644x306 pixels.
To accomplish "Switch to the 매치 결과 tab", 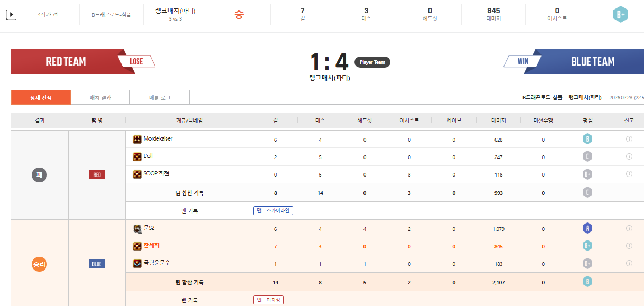I will tap(100, 97).
